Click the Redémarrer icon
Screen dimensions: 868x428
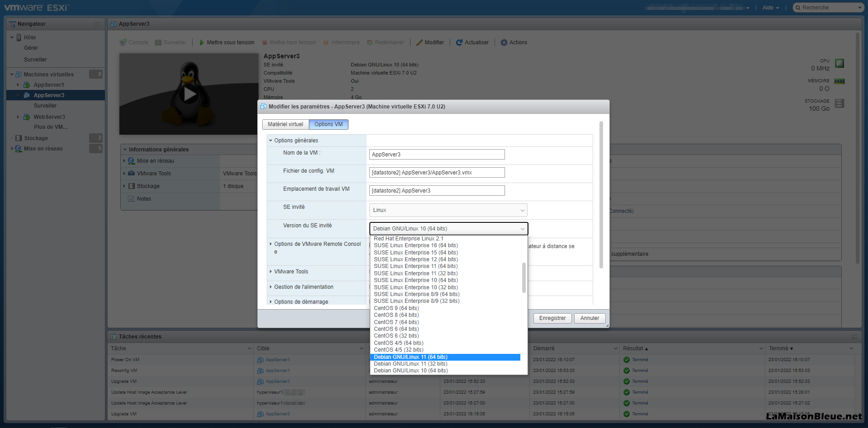370,42
